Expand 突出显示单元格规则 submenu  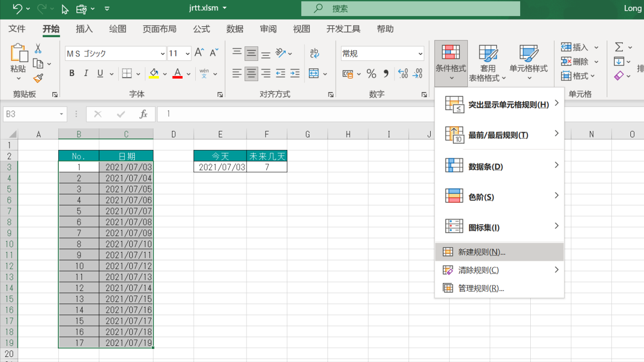[x=556, y=103]
